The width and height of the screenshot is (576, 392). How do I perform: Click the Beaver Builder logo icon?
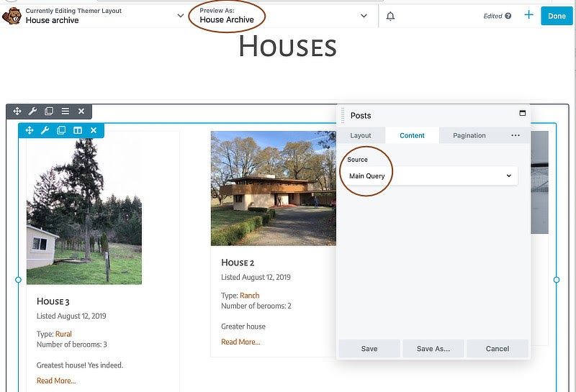12,16
